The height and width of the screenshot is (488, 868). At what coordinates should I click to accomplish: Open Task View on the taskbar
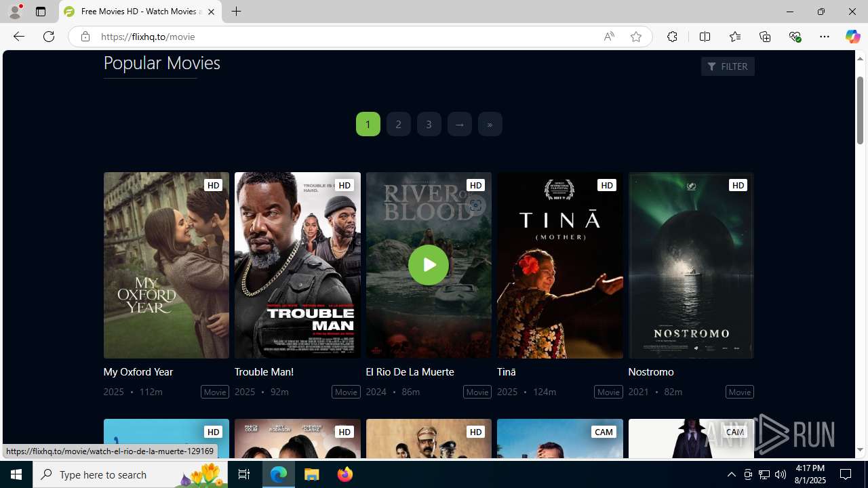[x=244, y=474]
